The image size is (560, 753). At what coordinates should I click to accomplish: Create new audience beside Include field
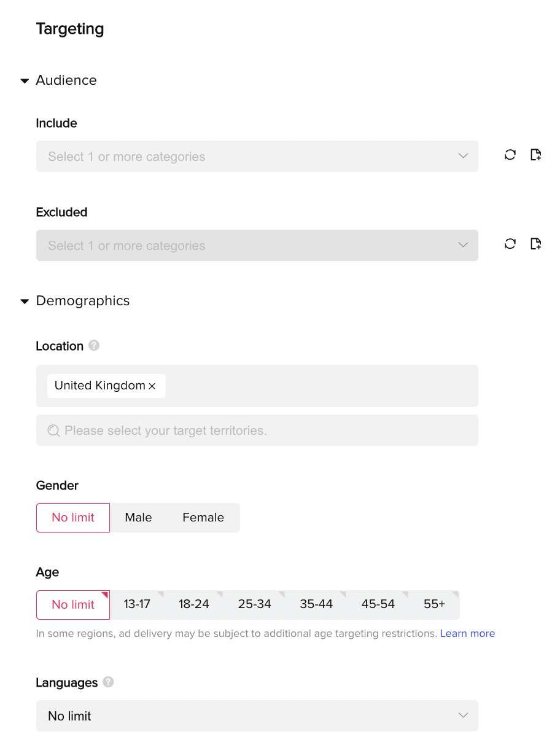point(535,155)
